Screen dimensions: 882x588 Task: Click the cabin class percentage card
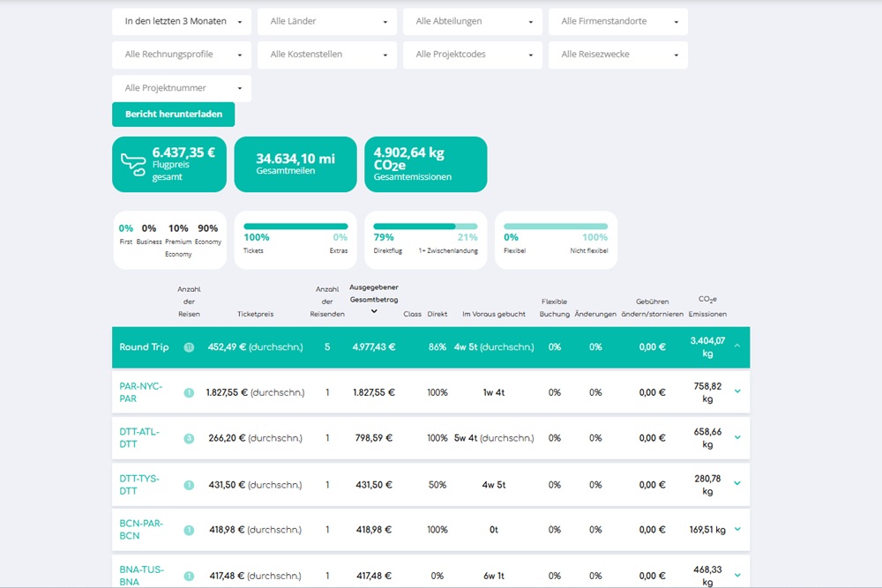coord(170,240)
